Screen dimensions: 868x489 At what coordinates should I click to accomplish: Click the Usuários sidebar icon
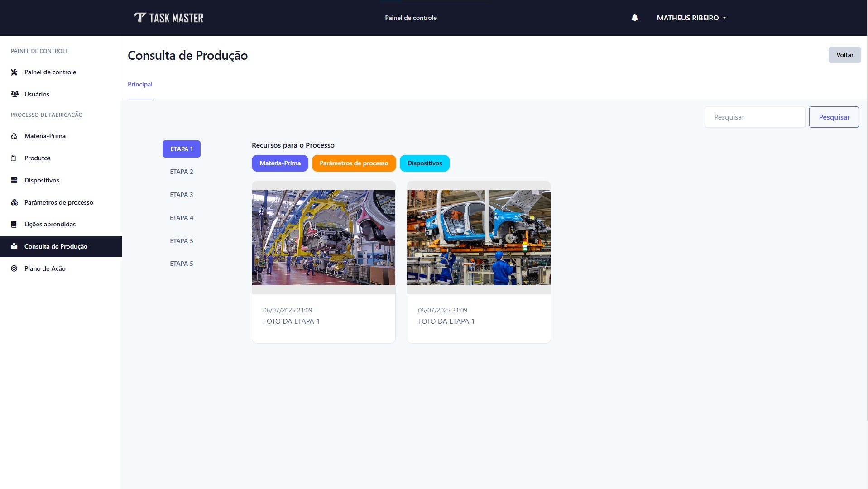pyautogui.click(x=14, y=94)
